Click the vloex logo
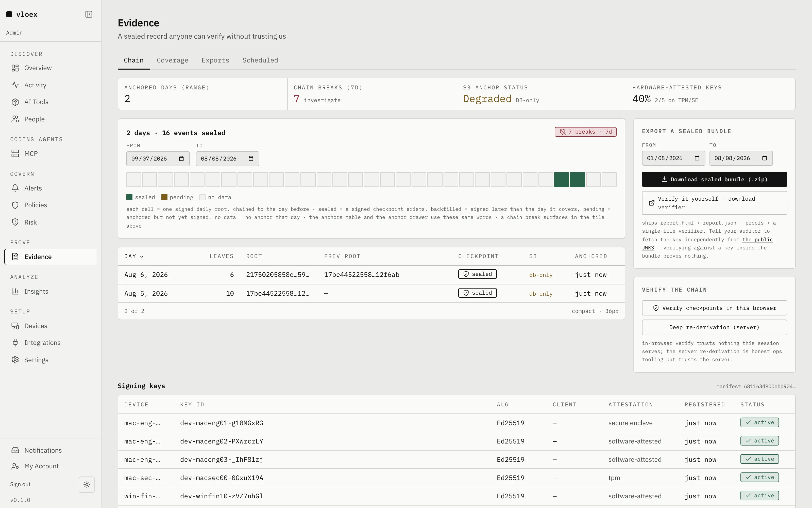The width and height of the screenshot is (812, 508). point(22,14)
